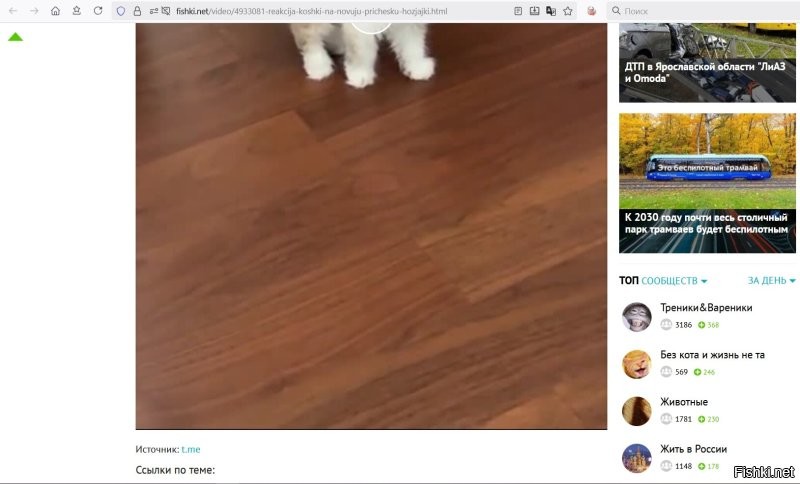This screenshot has height=484, width=800.
Task: Open the Жить в России community
Action: pyautogui.click(x=693, y=449)
